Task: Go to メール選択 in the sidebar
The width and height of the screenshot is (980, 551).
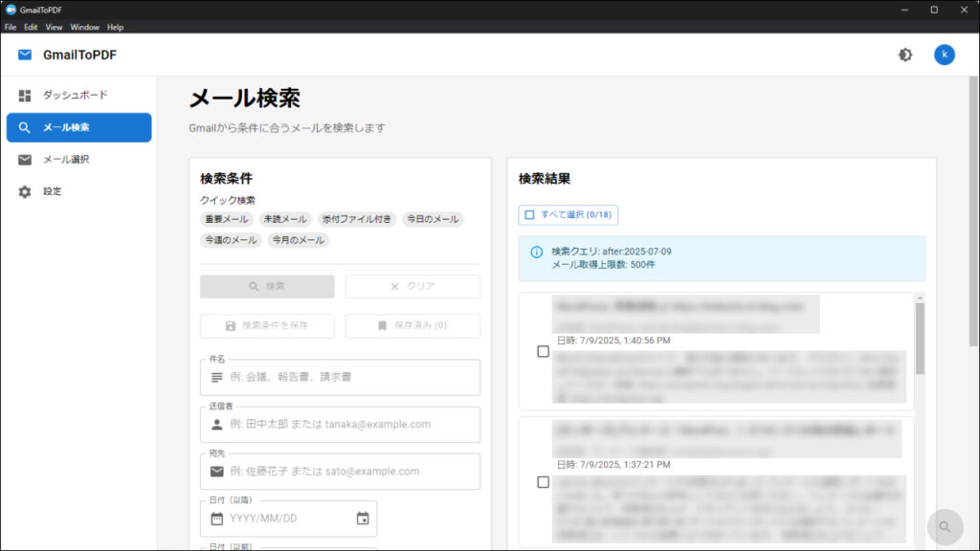Action: coord(79,160)
